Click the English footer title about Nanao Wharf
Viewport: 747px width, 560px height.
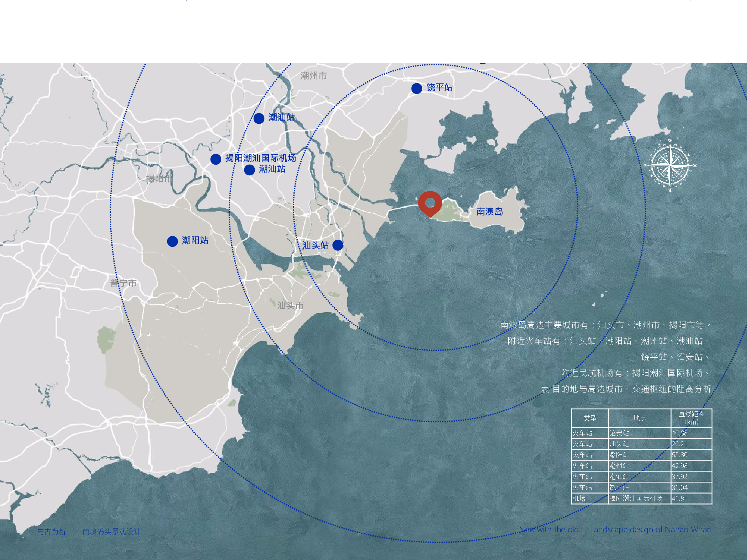pyautogui.click(x=615, y=529)
